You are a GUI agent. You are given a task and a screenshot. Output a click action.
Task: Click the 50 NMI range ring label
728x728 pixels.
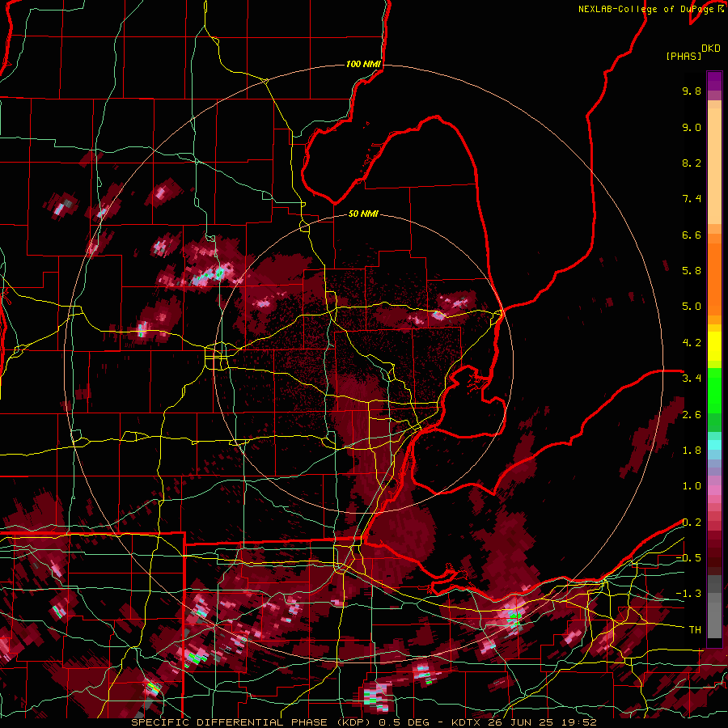[363, 214]
